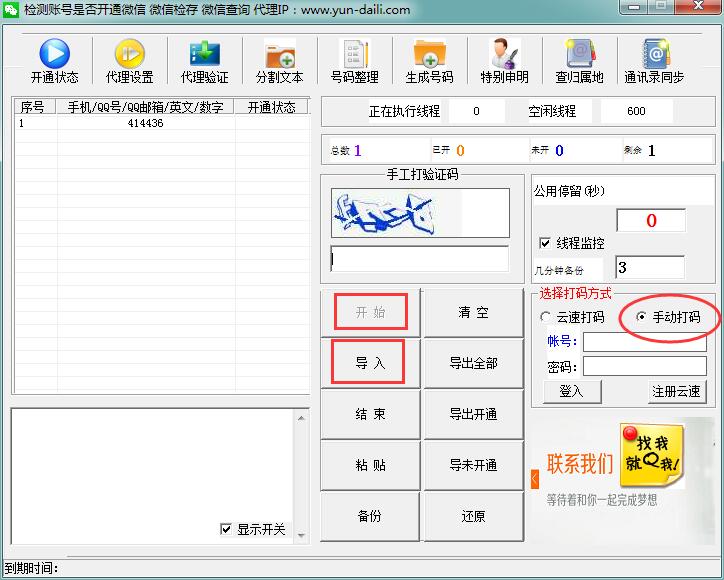Click the 登入 login button
The image size is (724, 580).
tap(571, 391)
